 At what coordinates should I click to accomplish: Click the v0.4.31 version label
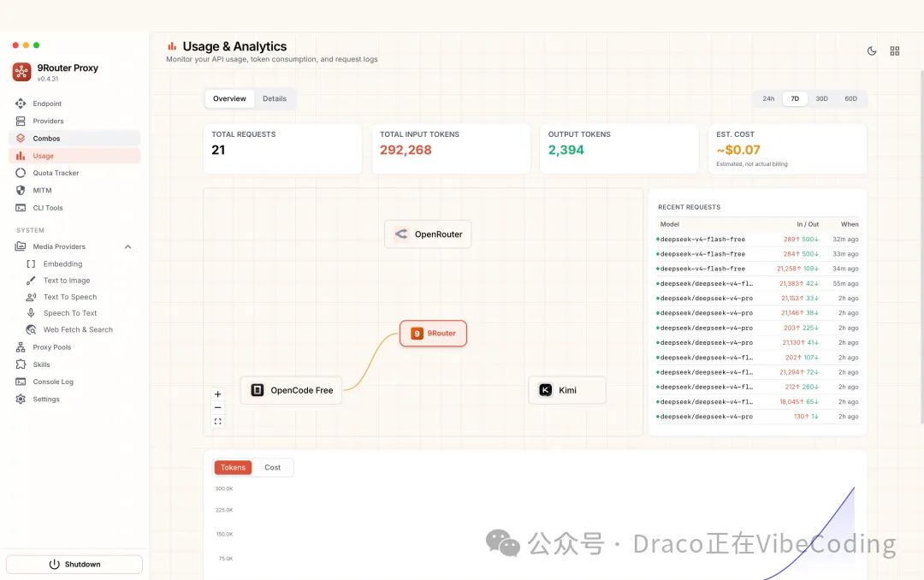coord(48,79)
